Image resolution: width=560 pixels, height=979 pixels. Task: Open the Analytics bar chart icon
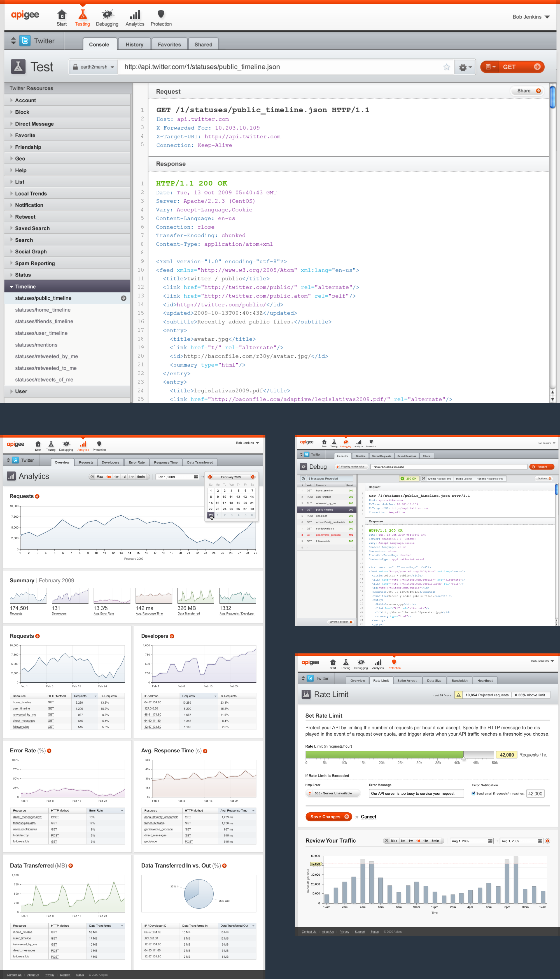pos(135,15)
